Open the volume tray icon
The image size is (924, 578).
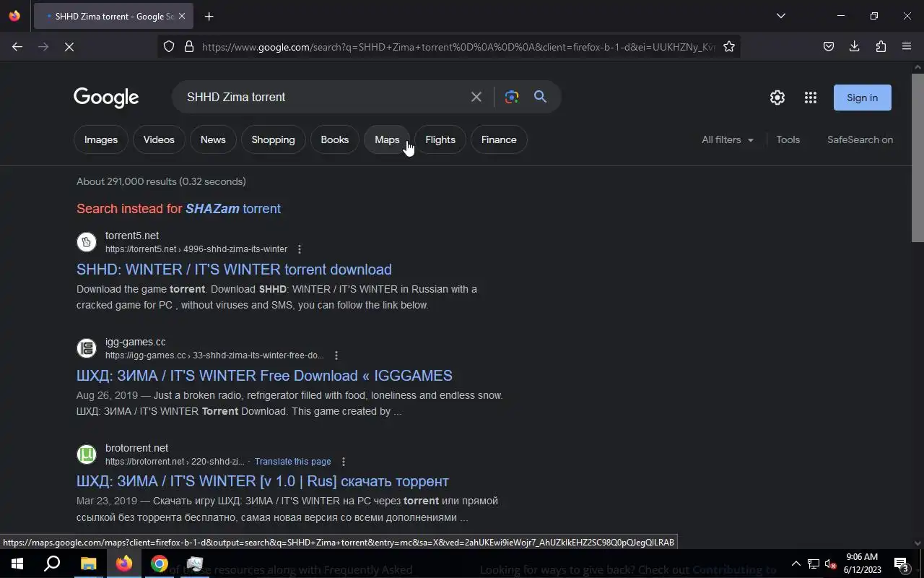click(831, 564)
